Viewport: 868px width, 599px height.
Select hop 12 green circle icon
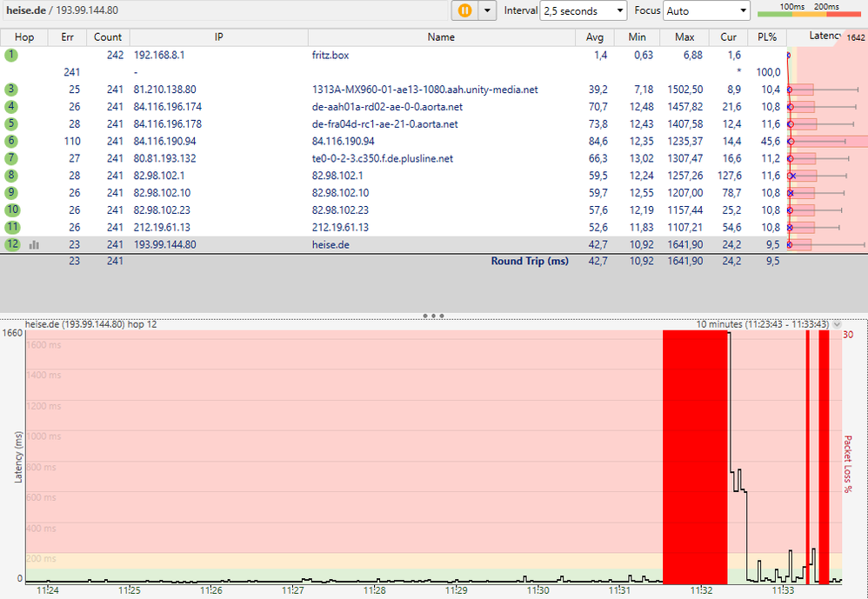point(12,244)
